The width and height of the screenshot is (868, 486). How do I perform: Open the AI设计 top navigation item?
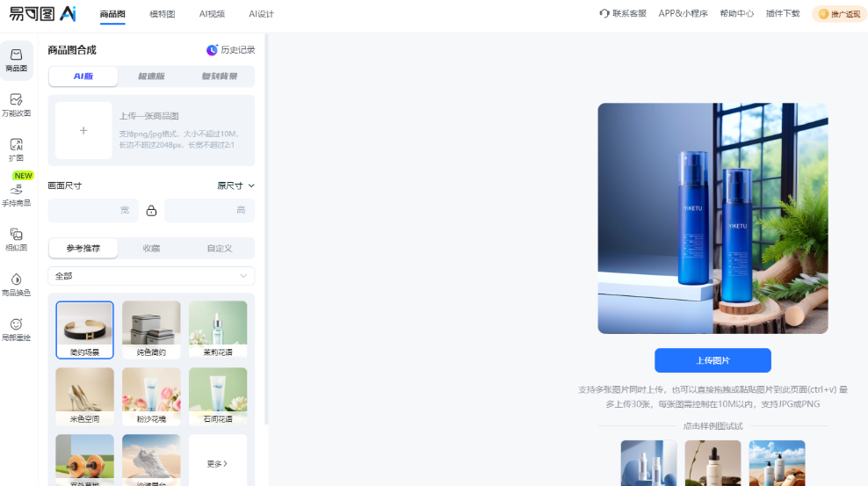[261, 14]
